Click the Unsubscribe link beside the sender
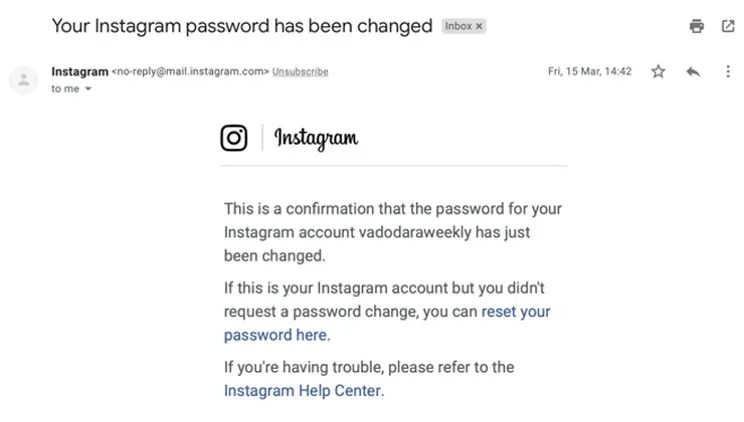 (300, 72)
